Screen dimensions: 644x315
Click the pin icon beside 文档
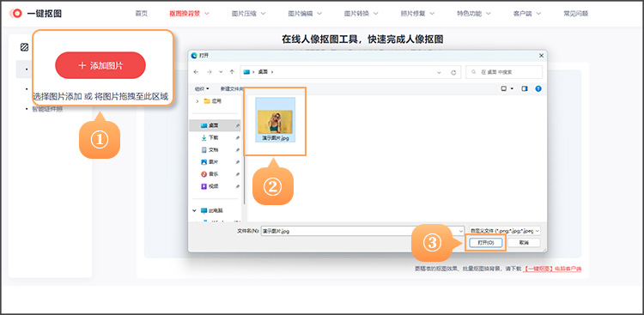pyautogui.click(x=237, y=150)
